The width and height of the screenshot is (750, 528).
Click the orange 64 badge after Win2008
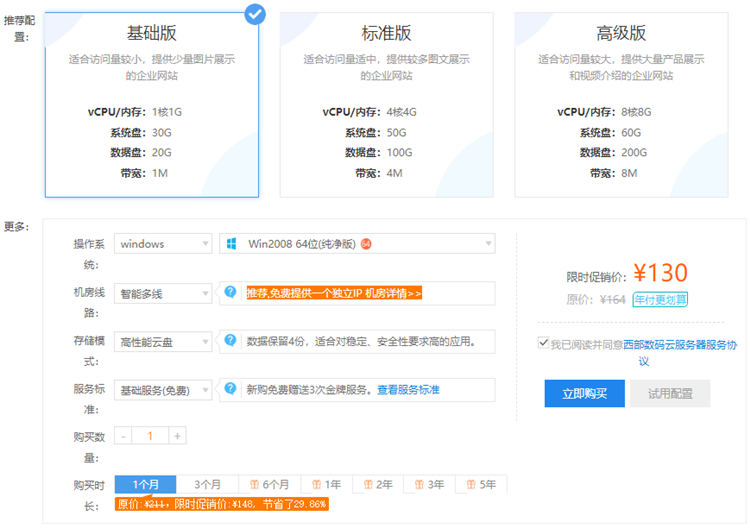tap(366, 244)
